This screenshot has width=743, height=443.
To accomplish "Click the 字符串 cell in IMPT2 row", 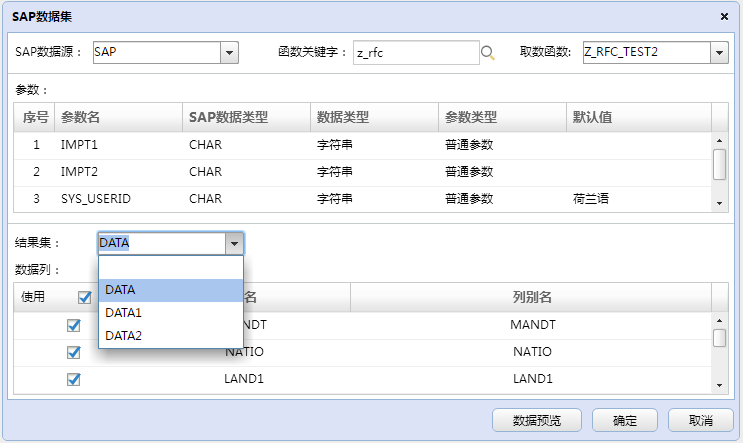I will (374, 172).
